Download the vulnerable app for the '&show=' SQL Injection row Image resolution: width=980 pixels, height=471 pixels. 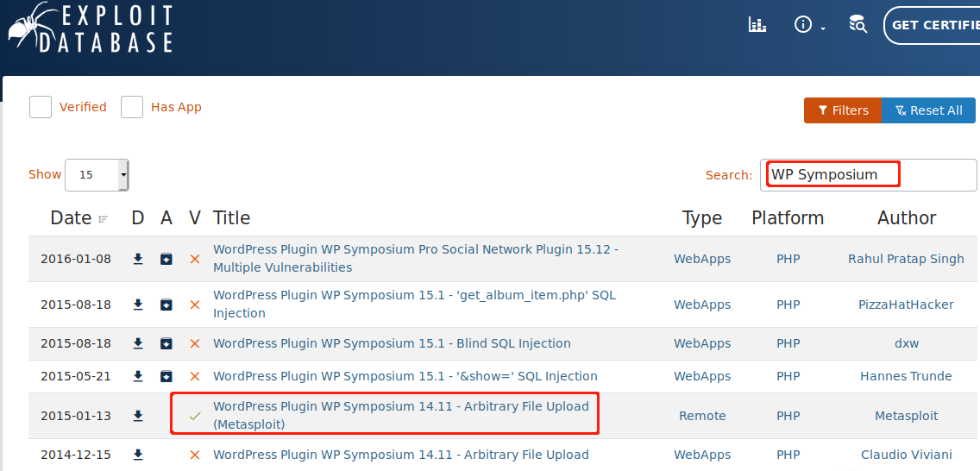pos(166,376)
